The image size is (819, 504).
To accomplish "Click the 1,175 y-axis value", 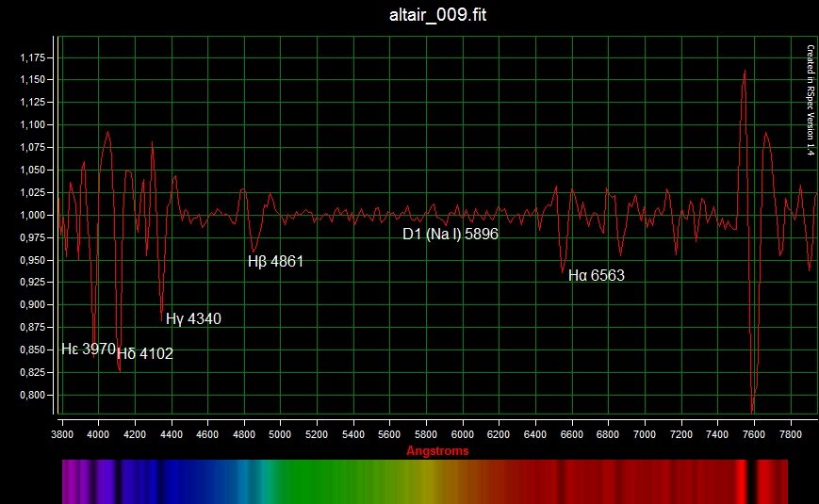I will pyautogui.click(x=33, y=57).
